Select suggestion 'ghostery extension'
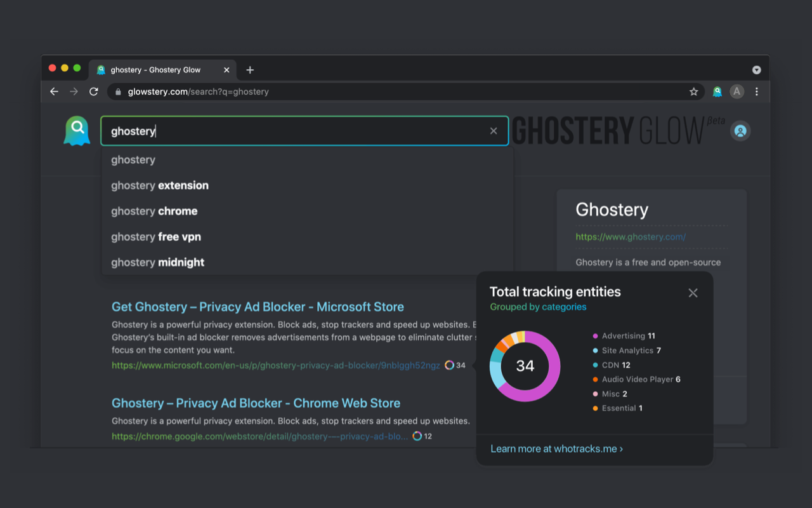The image size is (812, 508). point(307,185)
